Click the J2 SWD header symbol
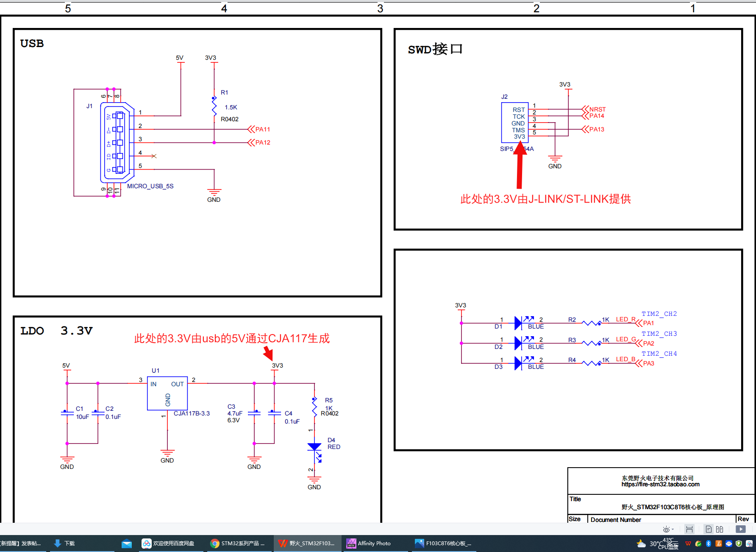Image resolution: width=756 pixels, height=552 pixels. 515,123
